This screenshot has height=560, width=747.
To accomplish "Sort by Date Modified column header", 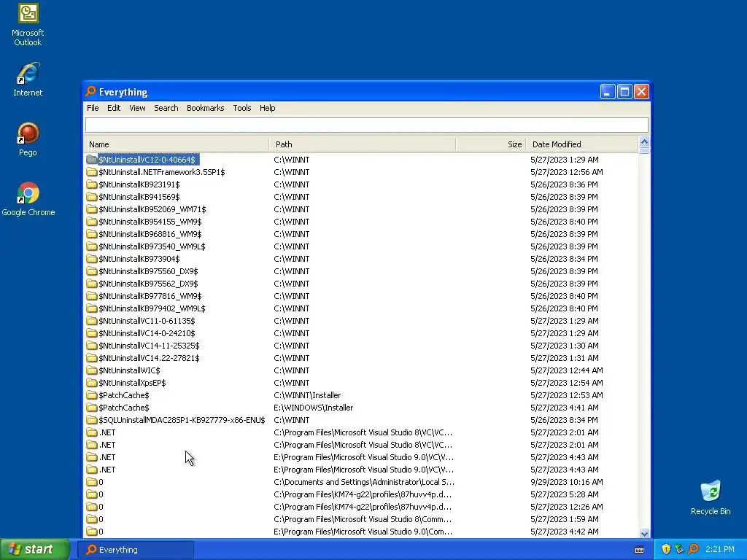I will [x=581, y=144].
